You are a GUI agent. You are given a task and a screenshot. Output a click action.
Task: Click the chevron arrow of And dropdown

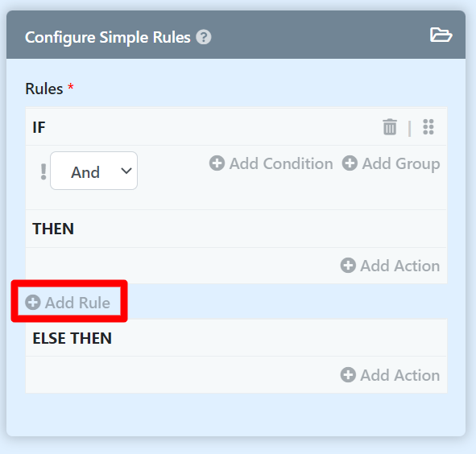click(126, 171)
